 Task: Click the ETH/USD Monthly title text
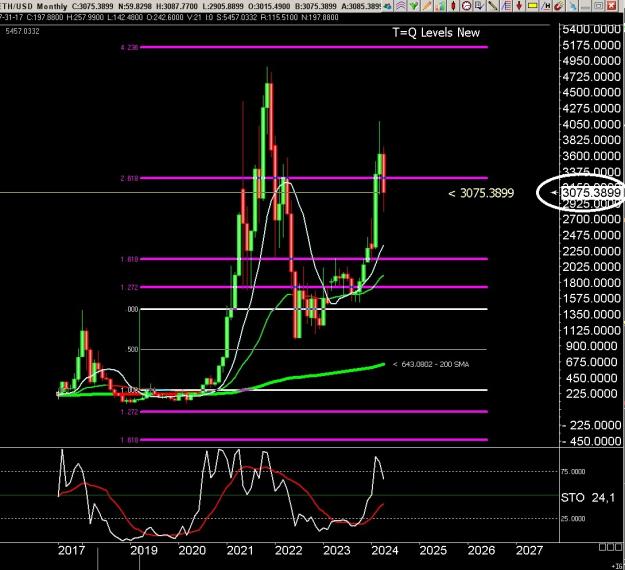tap(33, 6)
